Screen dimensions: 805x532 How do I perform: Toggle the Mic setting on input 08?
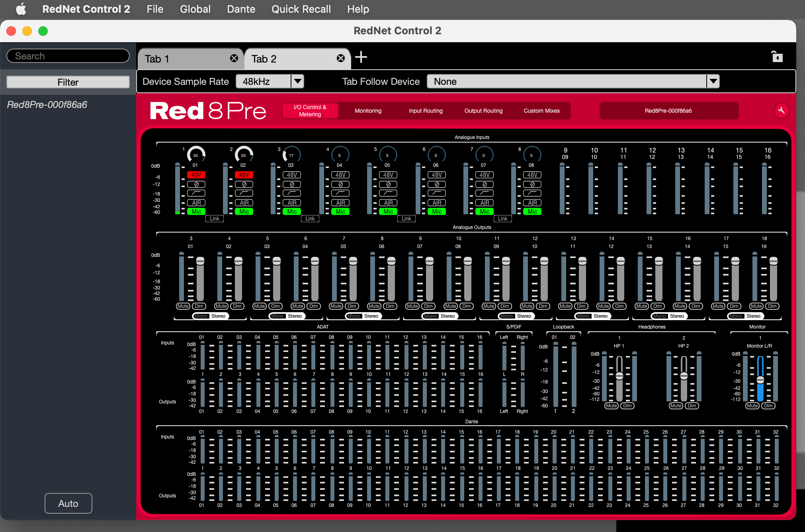[532, 211]
